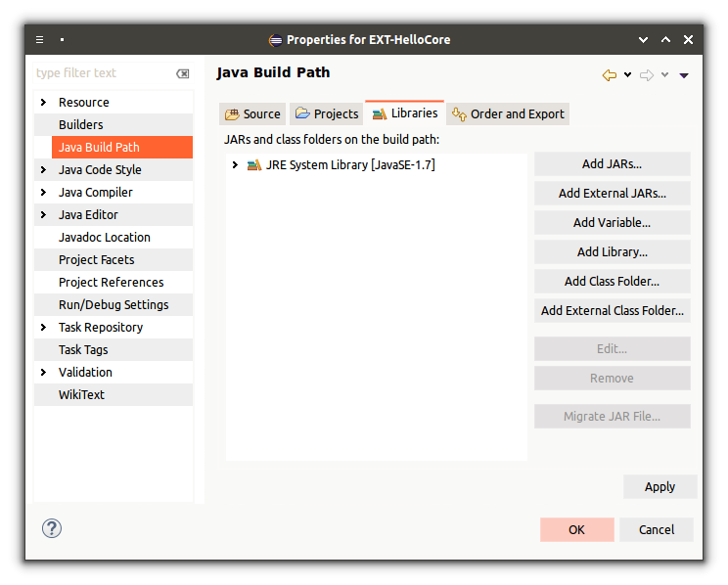Image resolution: width=728 pixels, height=585 pixels.
Task: Expand the Resource tree item
Action: click(x=43, y=103)
